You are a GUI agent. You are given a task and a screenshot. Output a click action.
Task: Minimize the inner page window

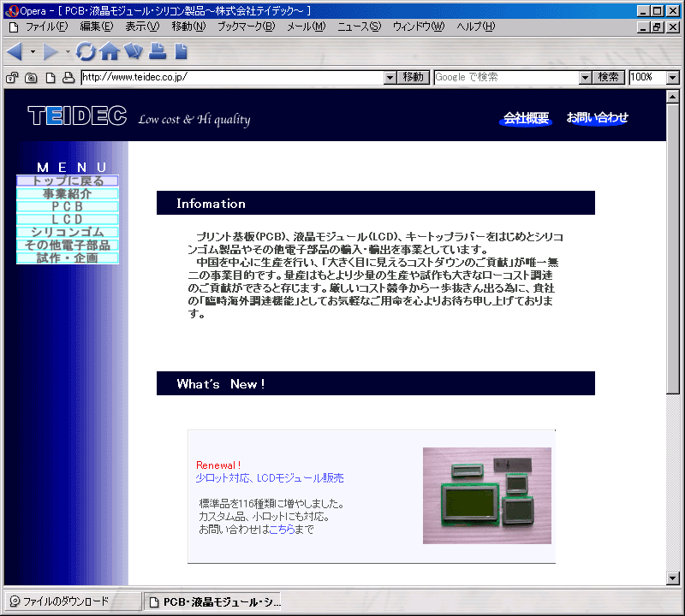coord(643,27)
